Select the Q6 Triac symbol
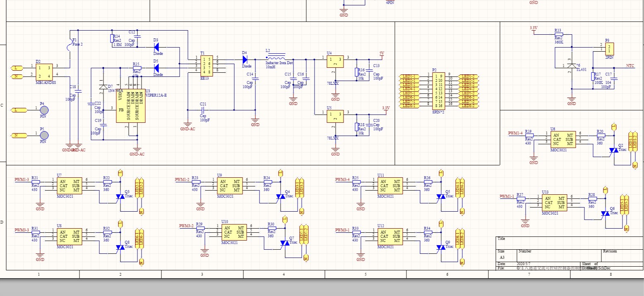 coord(606,213)
